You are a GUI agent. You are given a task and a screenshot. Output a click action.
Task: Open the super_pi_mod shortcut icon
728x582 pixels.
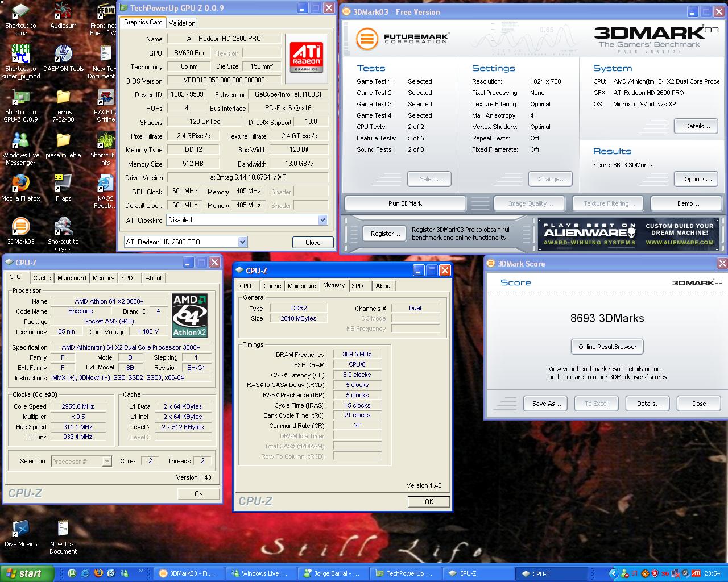point(22,61)
